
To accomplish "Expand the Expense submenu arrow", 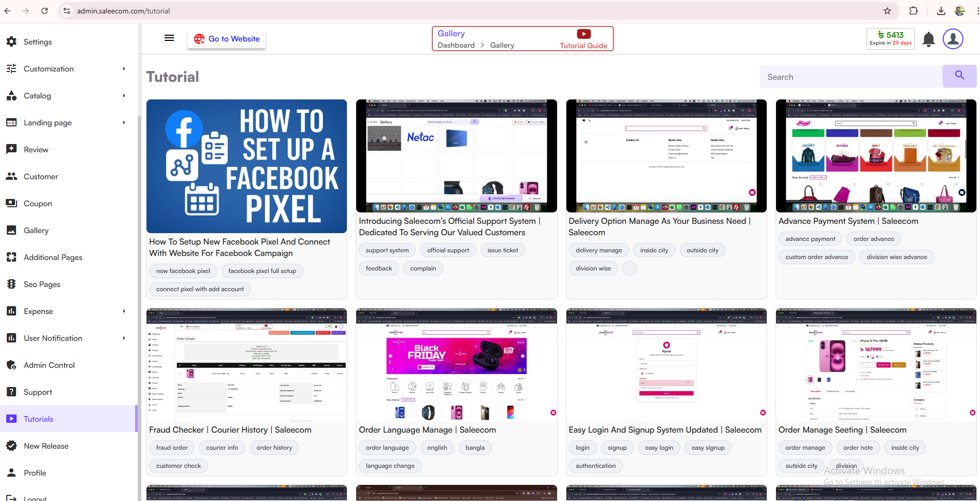I will tap(124, 311).
